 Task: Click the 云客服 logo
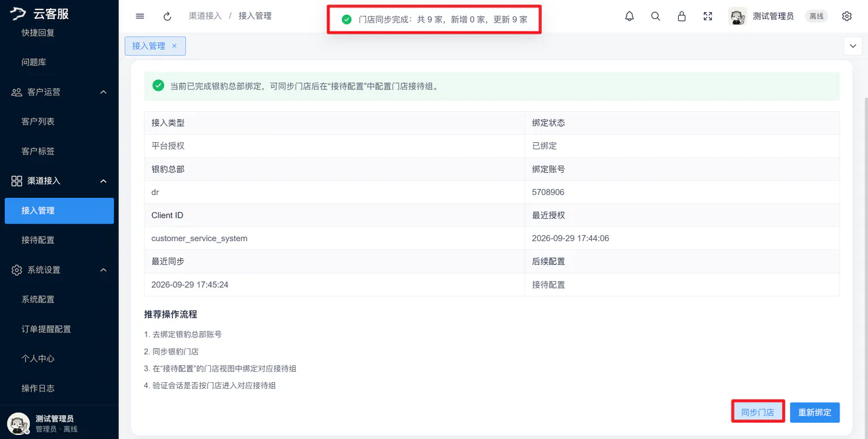tap(40, 14)
